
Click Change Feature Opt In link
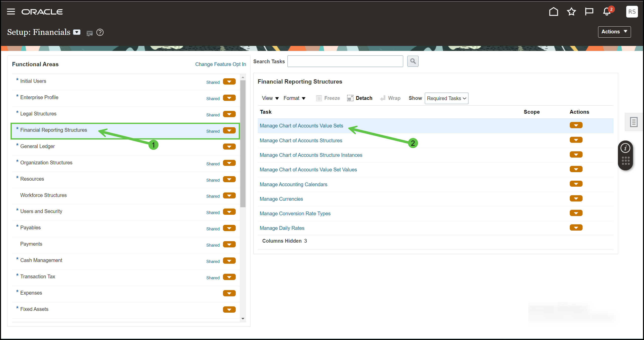coord(220,64)
